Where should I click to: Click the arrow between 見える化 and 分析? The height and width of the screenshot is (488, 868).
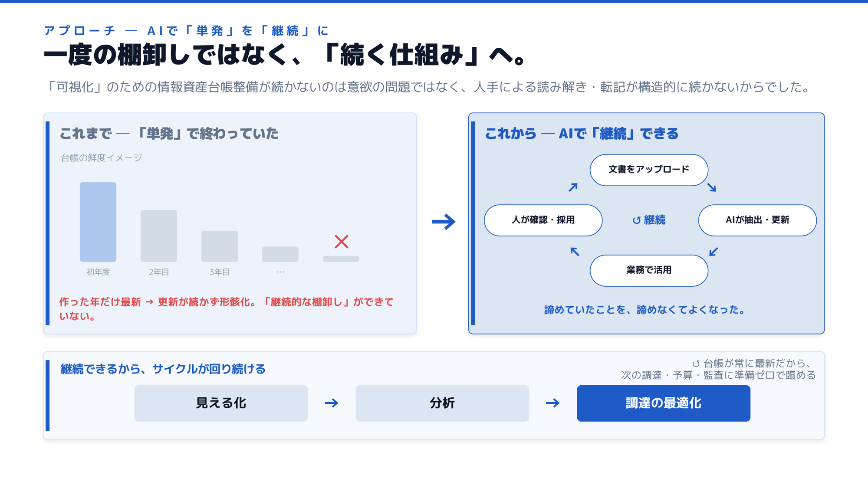coord(332,403)
